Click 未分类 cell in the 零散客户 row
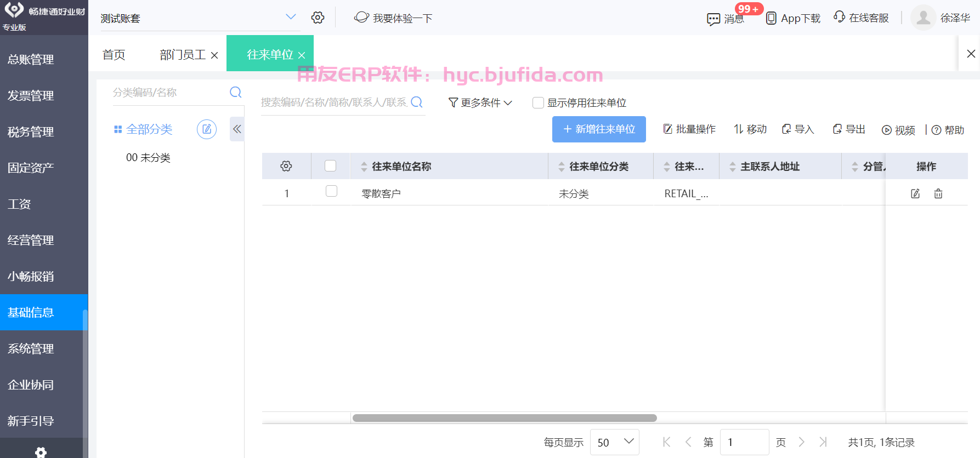 [x=574, y=194]
